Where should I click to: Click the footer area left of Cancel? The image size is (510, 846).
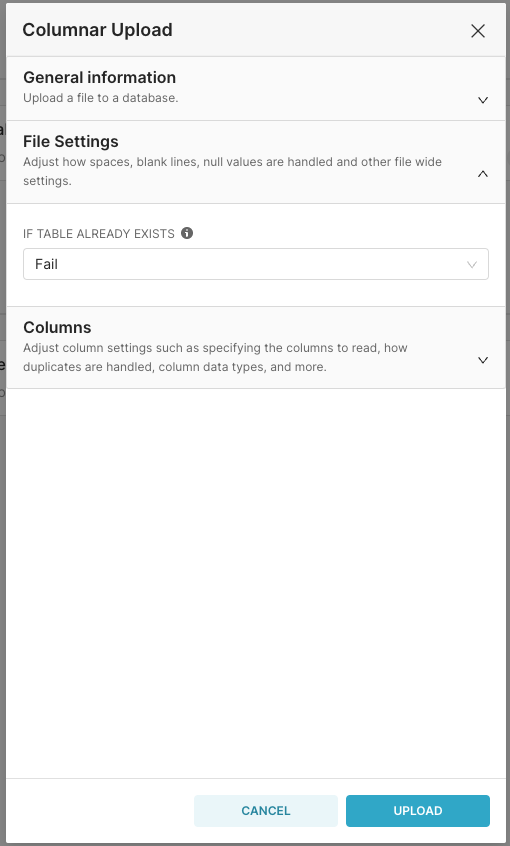pos(100,810)
